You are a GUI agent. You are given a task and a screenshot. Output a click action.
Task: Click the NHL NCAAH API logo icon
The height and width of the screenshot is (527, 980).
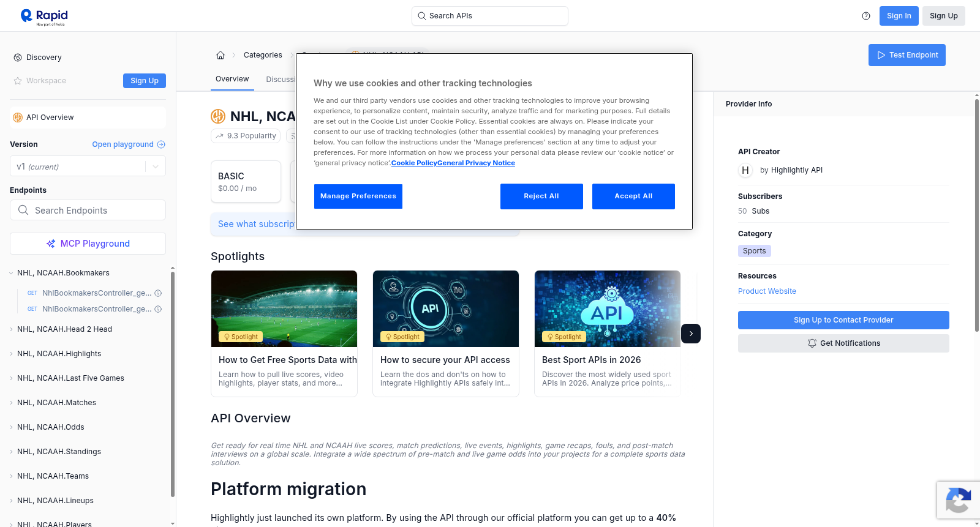218,116
